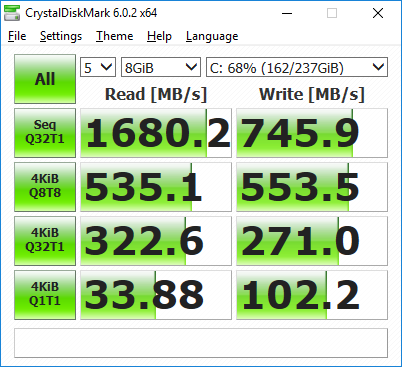Start the 4KiB Q1T1 test
The height and width of the screenshot is (367, 402).
[x=45, y=295]
